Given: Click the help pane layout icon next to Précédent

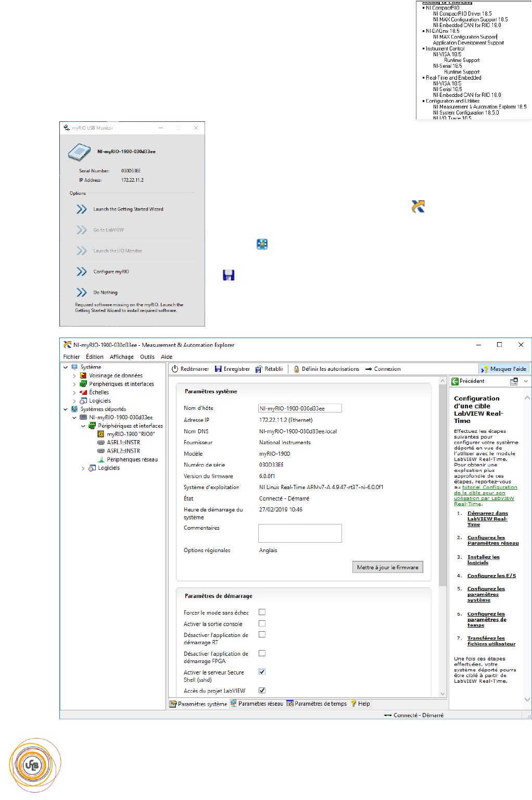Looking at the screenshot, I should click(514, 381).
